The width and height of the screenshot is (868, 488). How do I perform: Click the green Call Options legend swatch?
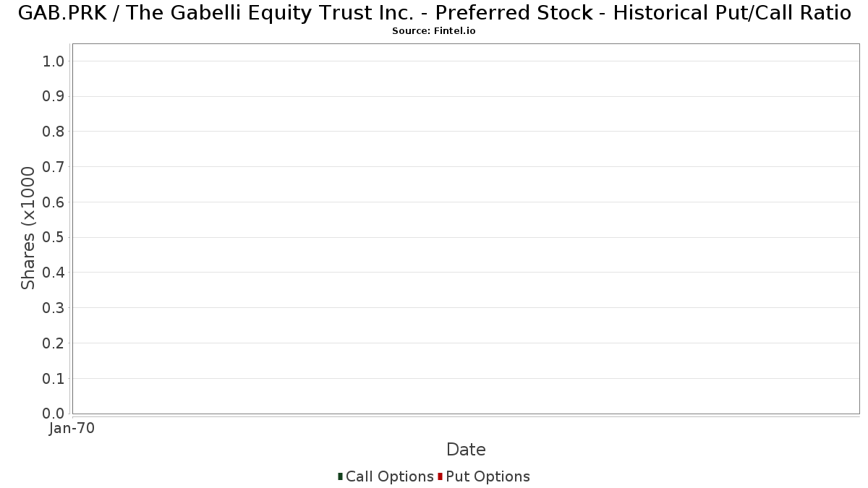pyautogui.click(x=340, y=476)
